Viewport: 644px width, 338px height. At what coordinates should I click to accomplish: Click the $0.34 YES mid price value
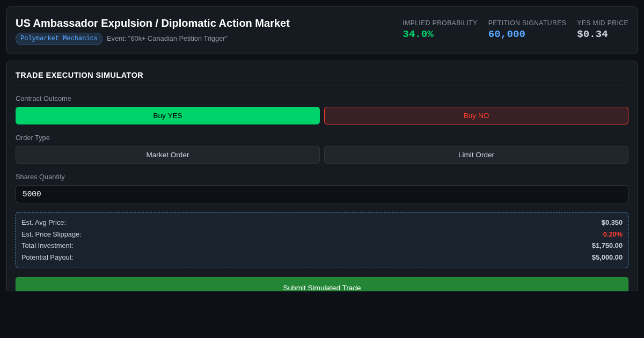[x=592, y=34]
